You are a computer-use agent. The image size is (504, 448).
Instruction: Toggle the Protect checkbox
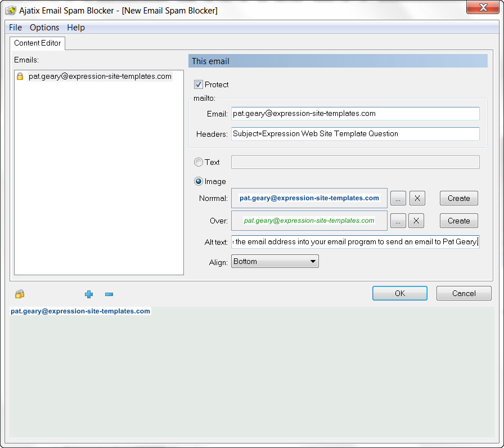coord(199,84)
